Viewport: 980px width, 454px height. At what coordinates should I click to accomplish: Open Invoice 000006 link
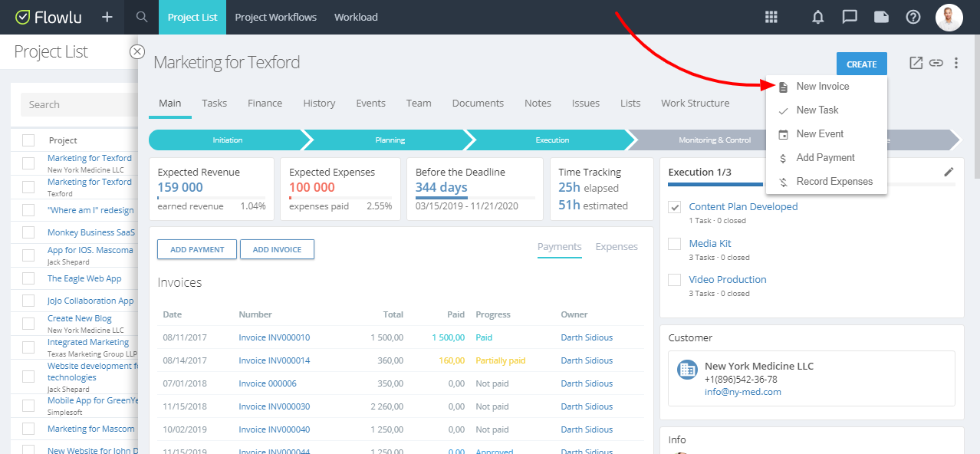pos(268,383)
